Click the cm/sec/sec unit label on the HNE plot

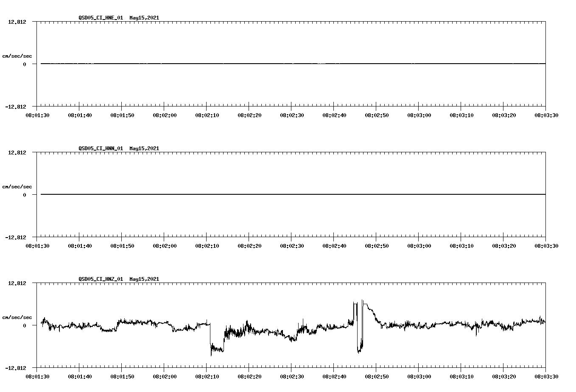point(18,56)
